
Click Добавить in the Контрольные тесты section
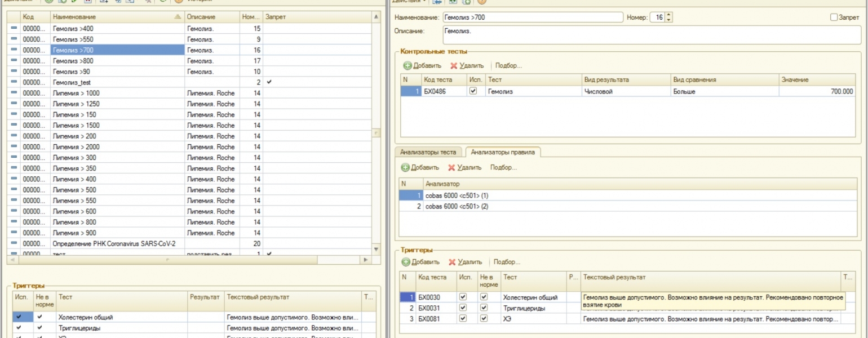422,66
